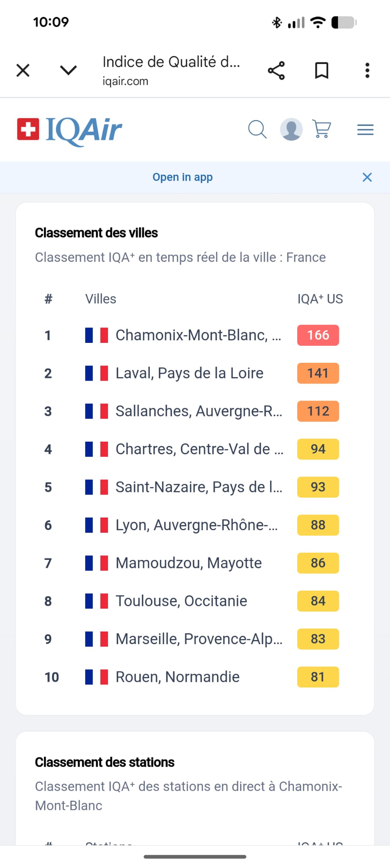
Task: Tap the French flag beside Rouen
Action: click(x=97, y=677)
